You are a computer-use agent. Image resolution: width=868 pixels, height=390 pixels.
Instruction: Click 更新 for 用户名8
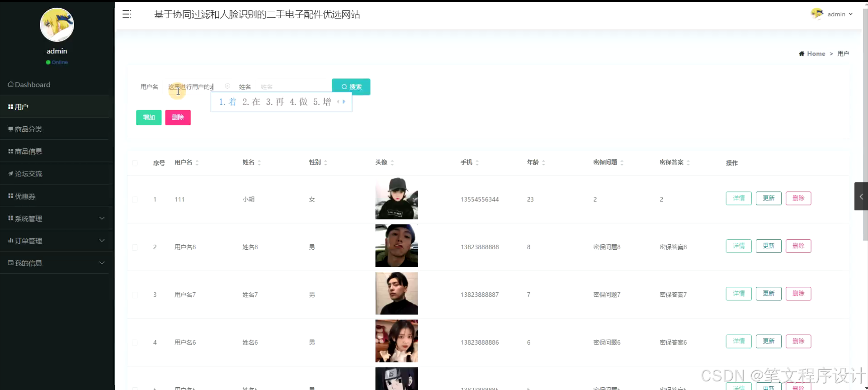(x=769, y=246)
